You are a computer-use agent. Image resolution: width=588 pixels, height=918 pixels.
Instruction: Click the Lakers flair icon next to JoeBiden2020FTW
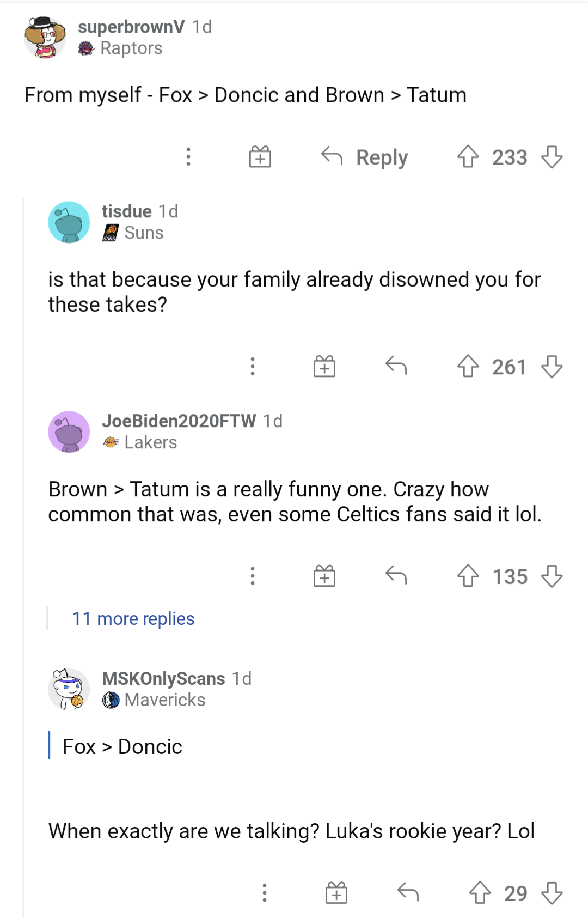[111, 442]
